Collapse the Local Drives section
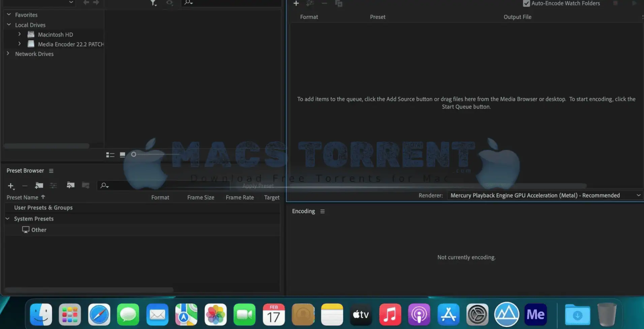The image size is (644, 329). point(9,25)
